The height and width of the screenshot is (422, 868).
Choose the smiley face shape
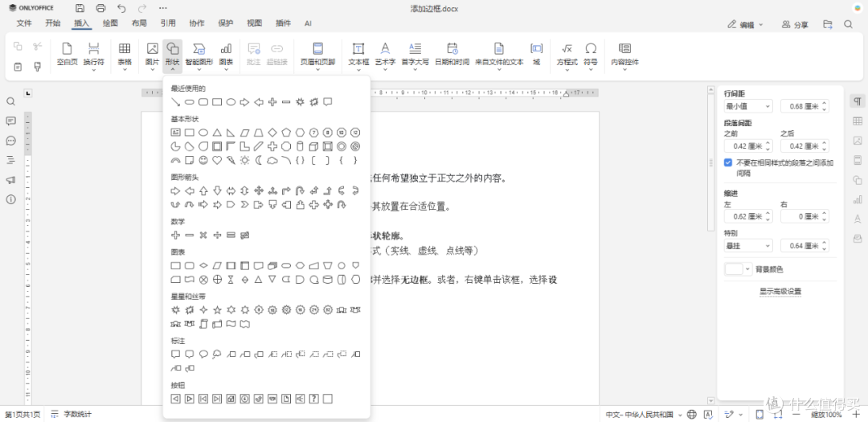coord(203,161)
